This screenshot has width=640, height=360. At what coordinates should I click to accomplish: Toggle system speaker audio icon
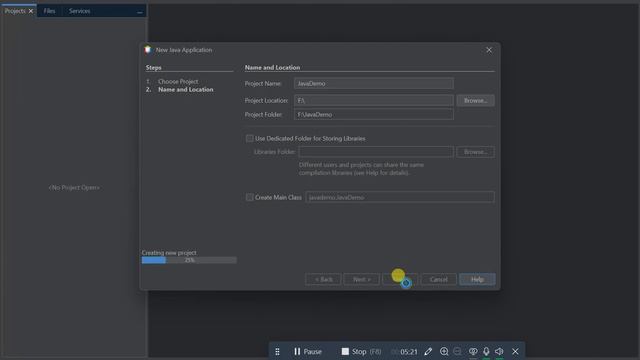499,351
